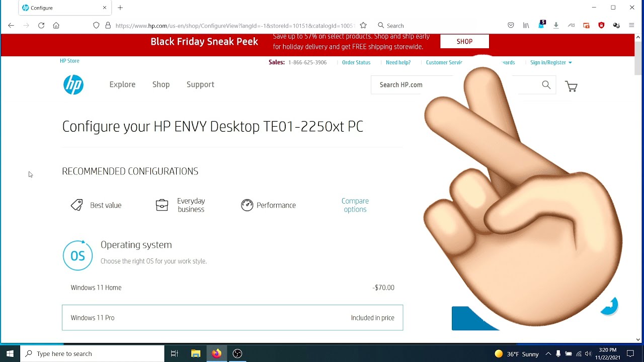Click the Operating system heading
This screenshot has height=362, width=644.
[x=136, y=245]
